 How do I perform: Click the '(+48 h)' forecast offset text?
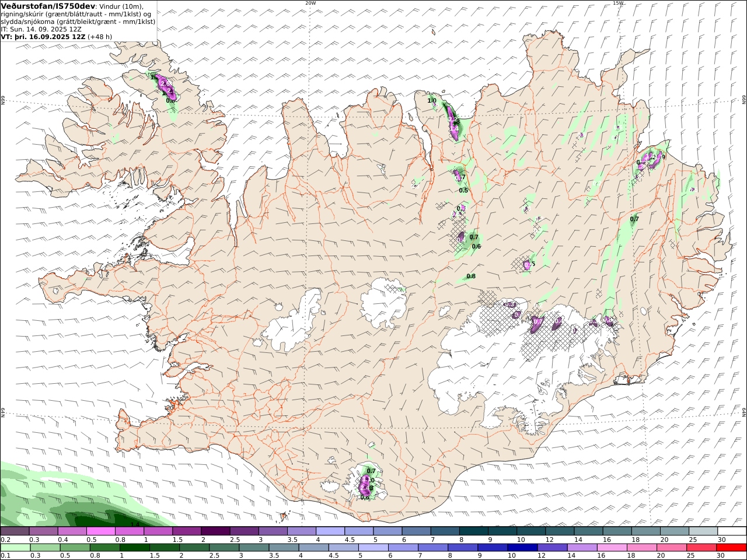(x=100, y=37)
